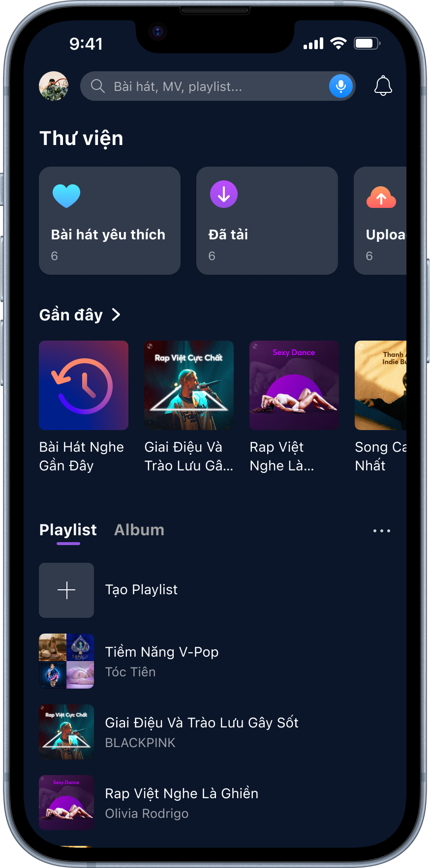430x868 pixels.
Task: Tap the orange cloud upload icon
Action: click(381, 198)
